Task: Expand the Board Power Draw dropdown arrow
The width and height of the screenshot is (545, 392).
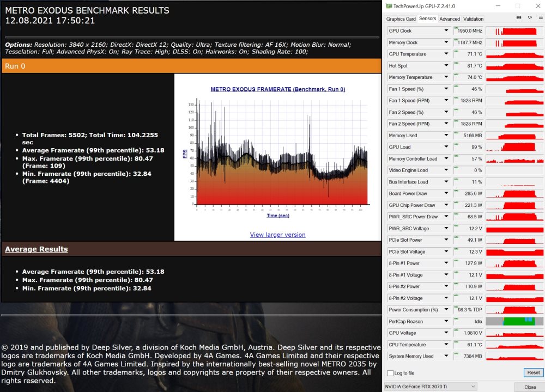Action: click(x=446, y=193)
